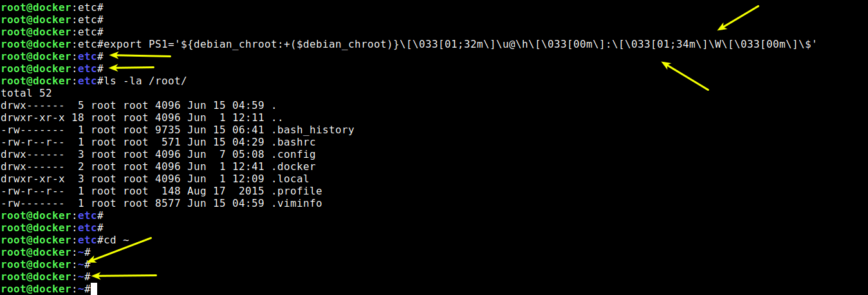Click the .viminfo file name
Screen dimensions: 868x295
pyautogui.click(x=297, y=203)
